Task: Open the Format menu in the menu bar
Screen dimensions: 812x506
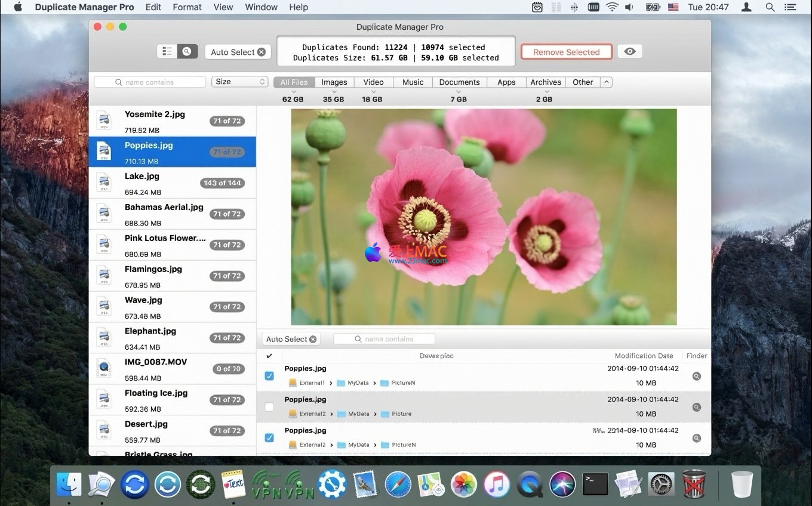Action: [x=187, y=7]
